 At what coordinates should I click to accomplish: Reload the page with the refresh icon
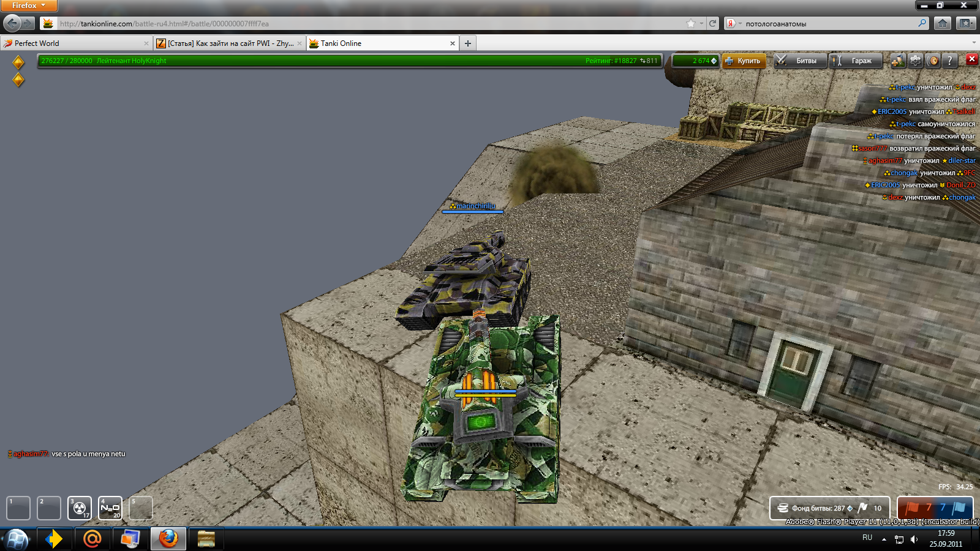712,23
